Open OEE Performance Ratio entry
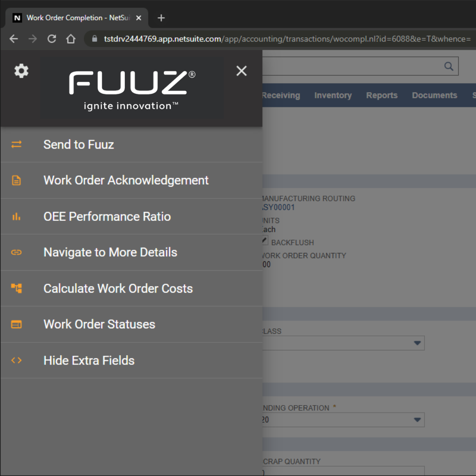Screen dimensions: 476x476 click(131, 216)
